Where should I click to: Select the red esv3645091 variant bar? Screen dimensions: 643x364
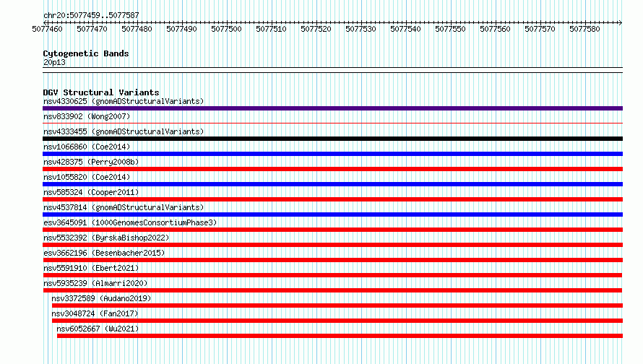tap(332, 230)
